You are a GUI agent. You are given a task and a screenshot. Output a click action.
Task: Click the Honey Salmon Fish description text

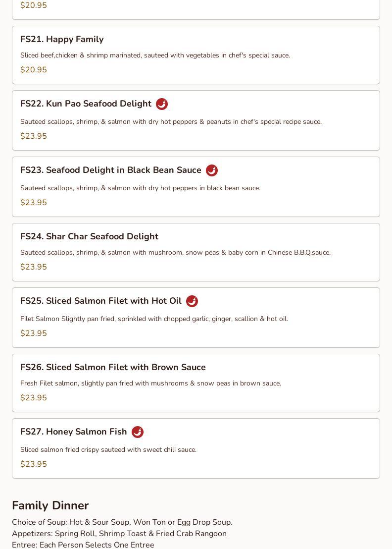click(x=108, y=450)
